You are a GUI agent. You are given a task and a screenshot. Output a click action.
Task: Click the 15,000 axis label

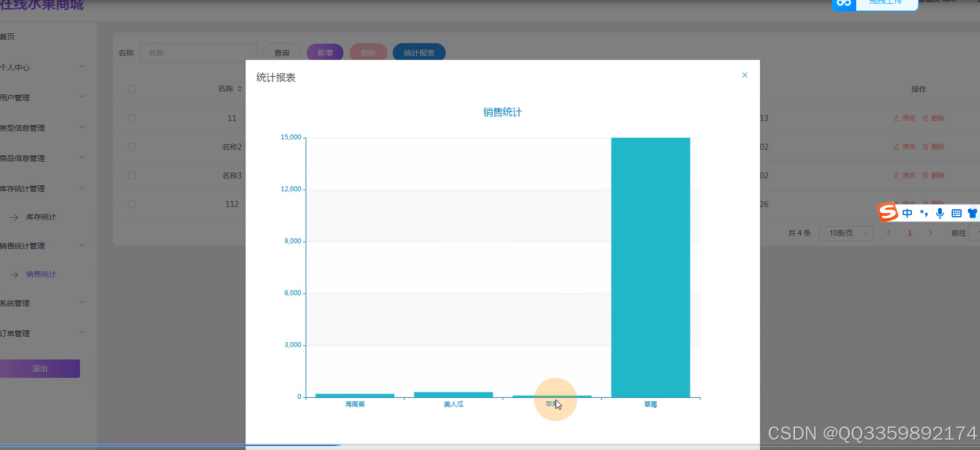tap(291, 137)
